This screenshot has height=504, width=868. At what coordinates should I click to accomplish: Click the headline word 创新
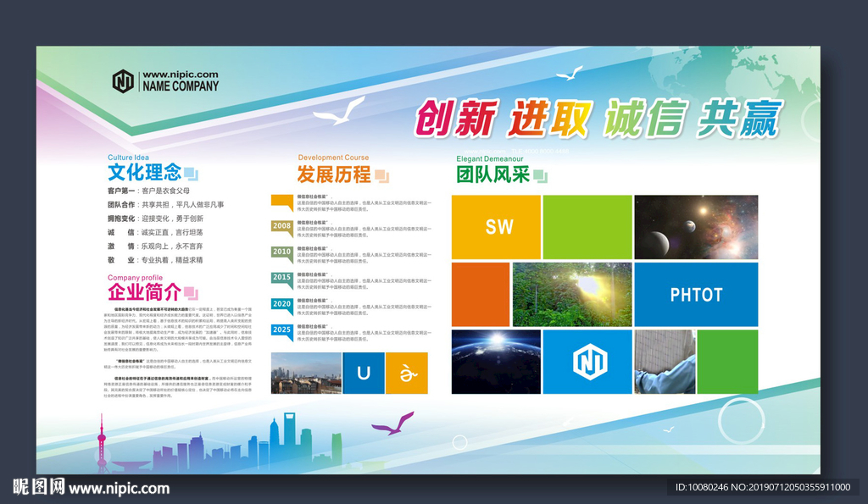tap(457, 118)
